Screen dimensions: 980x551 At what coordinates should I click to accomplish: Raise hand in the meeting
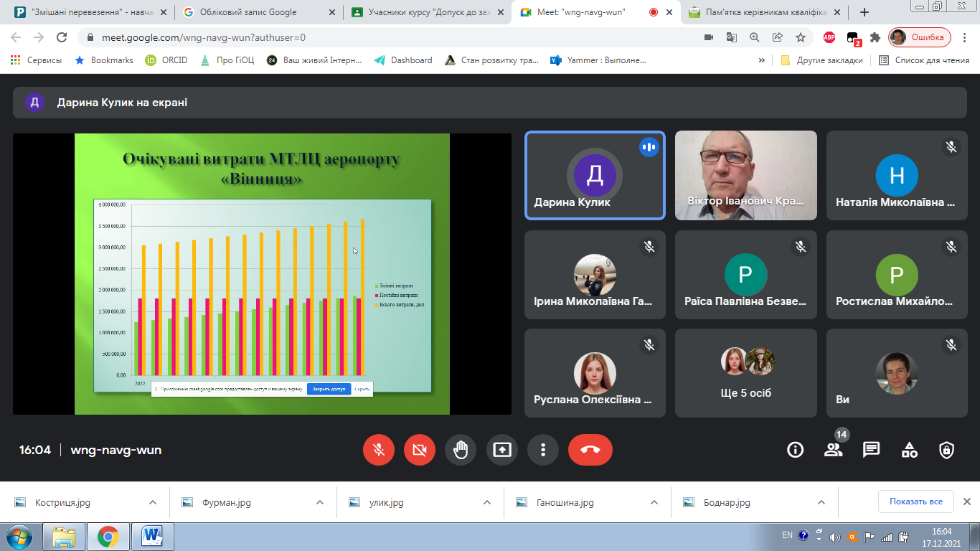(461, 450)
